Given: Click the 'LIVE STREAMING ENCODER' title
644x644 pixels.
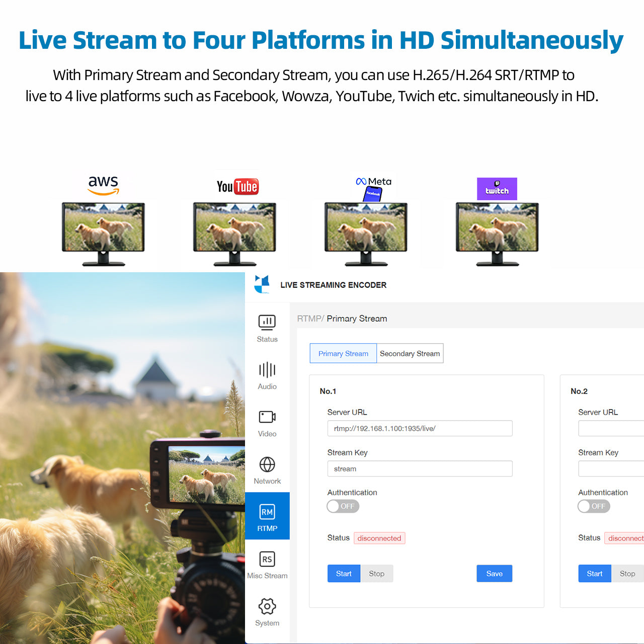Looking at the screenshot, I should (x=334, y=285).
